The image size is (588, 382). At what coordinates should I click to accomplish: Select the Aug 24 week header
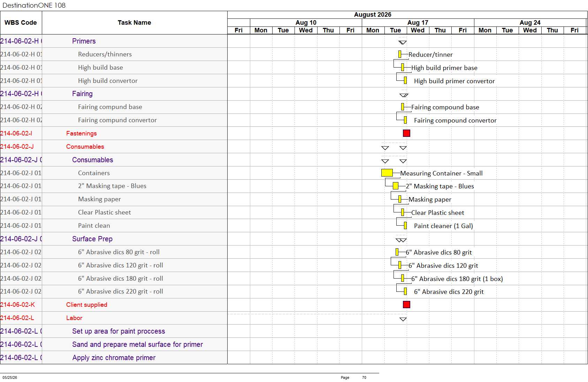coord(530,22)
